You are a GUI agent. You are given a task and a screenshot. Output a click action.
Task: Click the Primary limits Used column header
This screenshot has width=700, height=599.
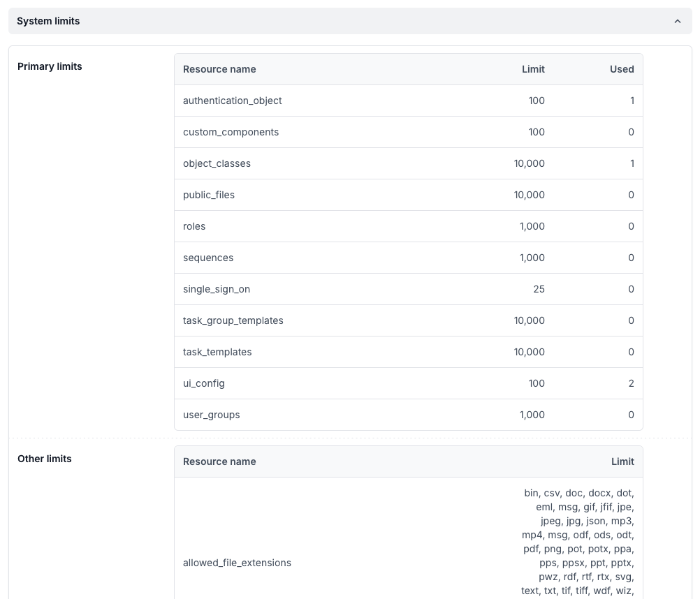coord(622,69)
